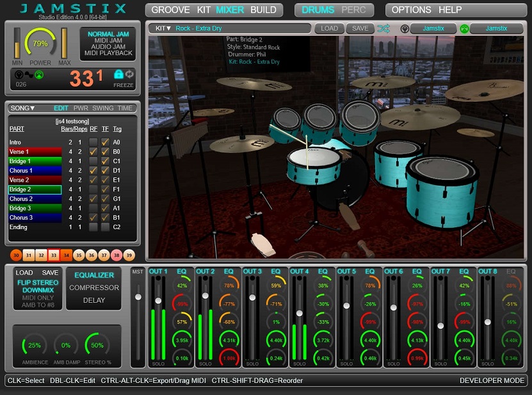Screen dimensions: 532x395
Task: Click the black MIDI-in plug icon beside first Jamstix field
Action: coord(405,29)
